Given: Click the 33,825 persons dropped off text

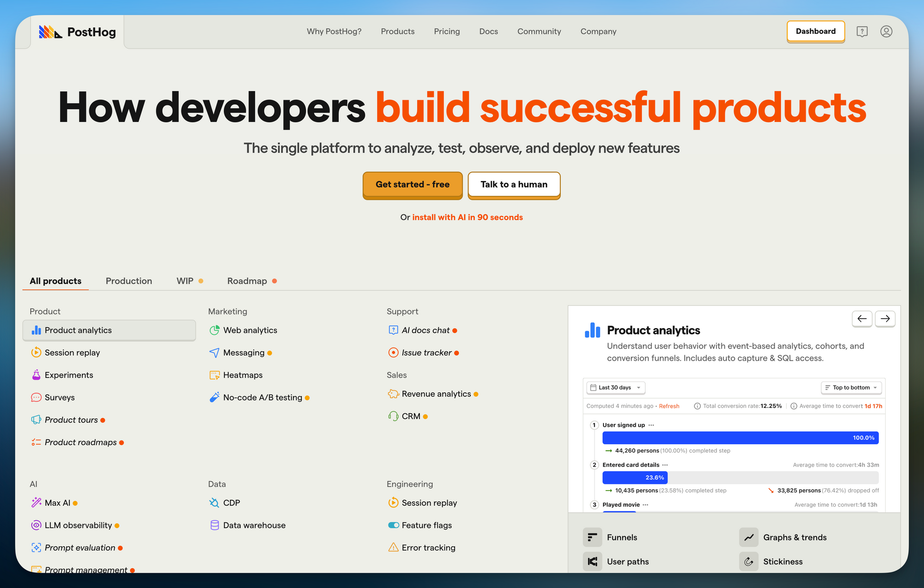Looking at the screenshot, I should coord(828,491).
